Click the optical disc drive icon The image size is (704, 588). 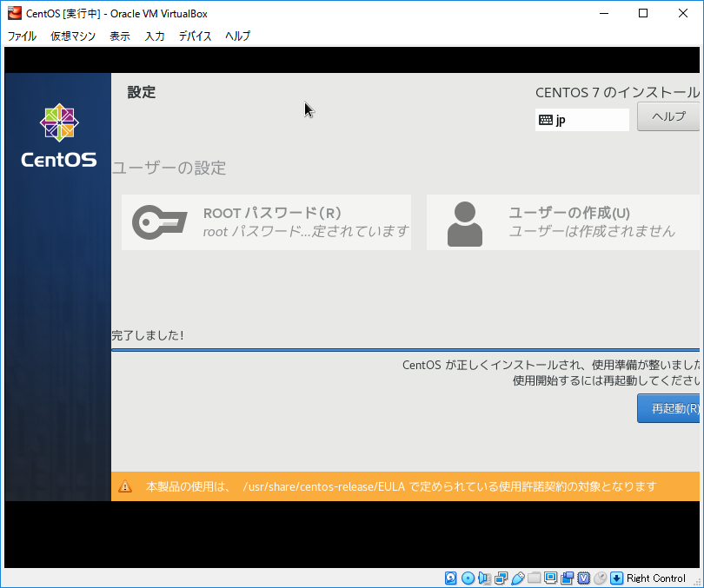(468, 578)
